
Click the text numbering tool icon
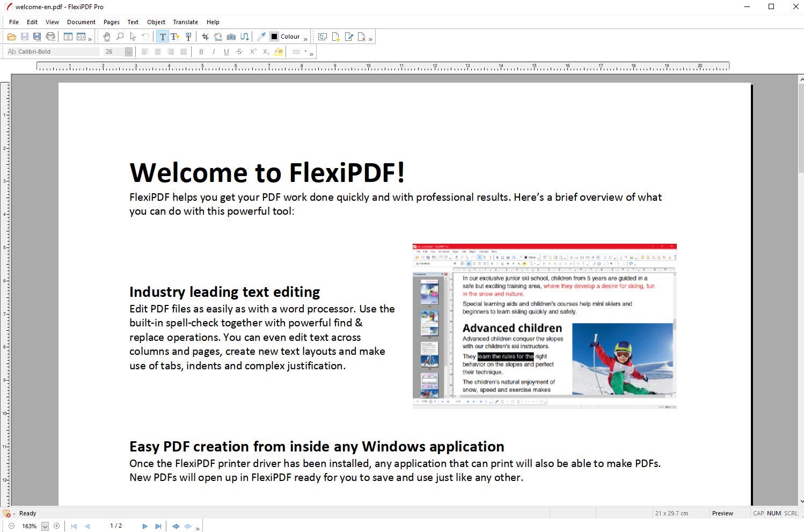click(188, 37)
